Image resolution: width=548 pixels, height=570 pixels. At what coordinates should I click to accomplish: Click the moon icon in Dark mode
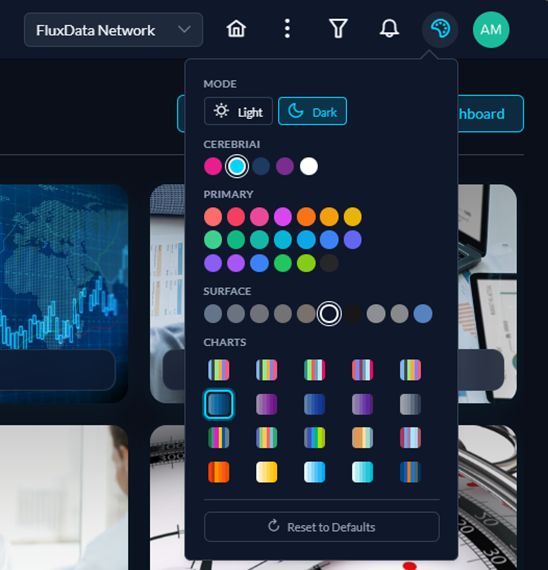pyautogui.click(x=296, y=111)
